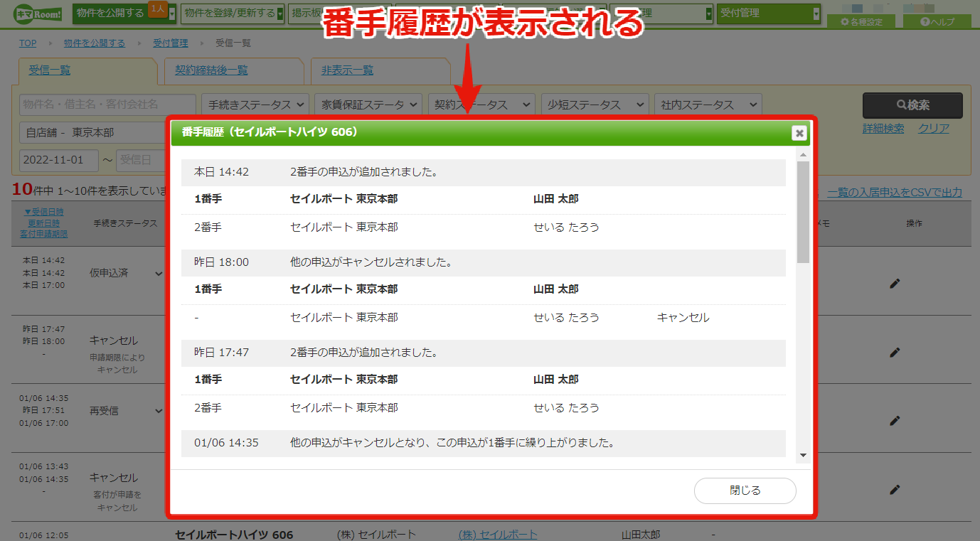Click 閉じる button in dialog

(745, 491)
